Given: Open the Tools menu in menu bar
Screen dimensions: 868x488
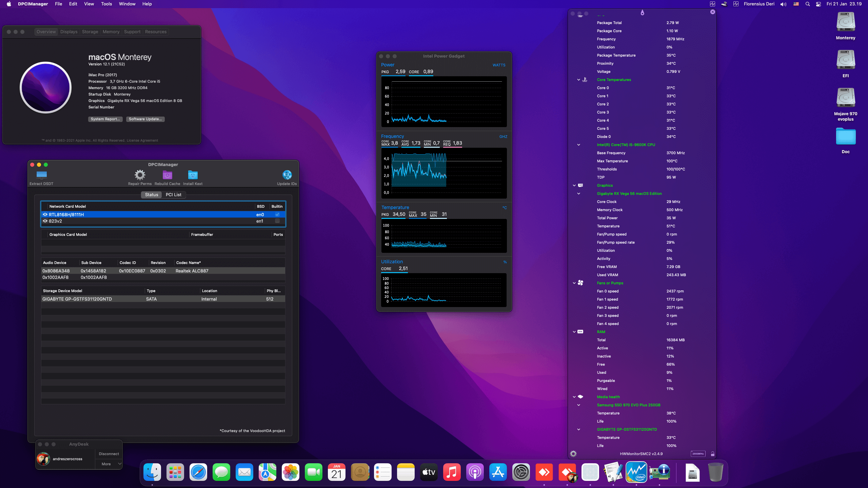Looking at the screenshot, I should coord(106,4).
